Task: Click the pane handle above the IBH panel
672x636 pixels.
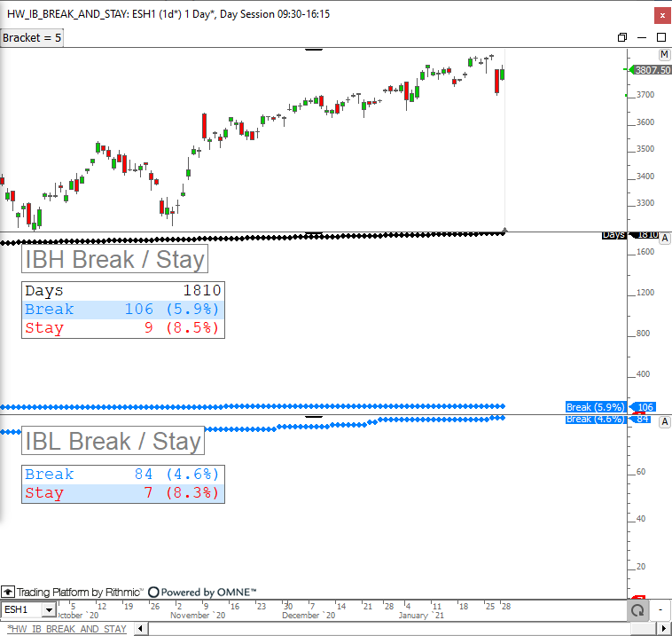Action: (x=314, y=234)
